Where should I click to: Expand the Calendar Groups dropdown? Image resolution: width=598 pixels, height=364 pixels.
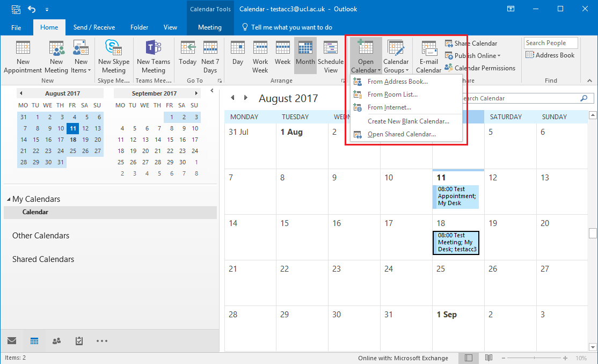point(396,56)
